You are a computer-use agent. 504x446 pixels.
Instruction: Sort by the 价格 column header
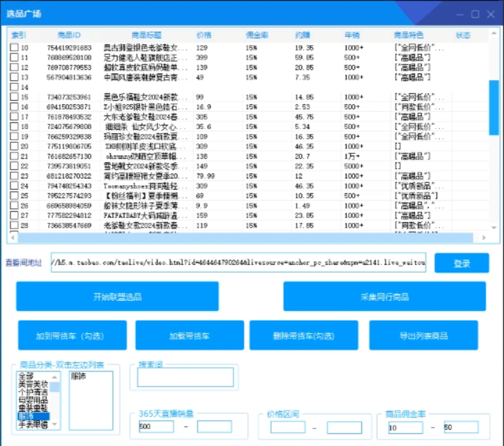coord(204,35)
